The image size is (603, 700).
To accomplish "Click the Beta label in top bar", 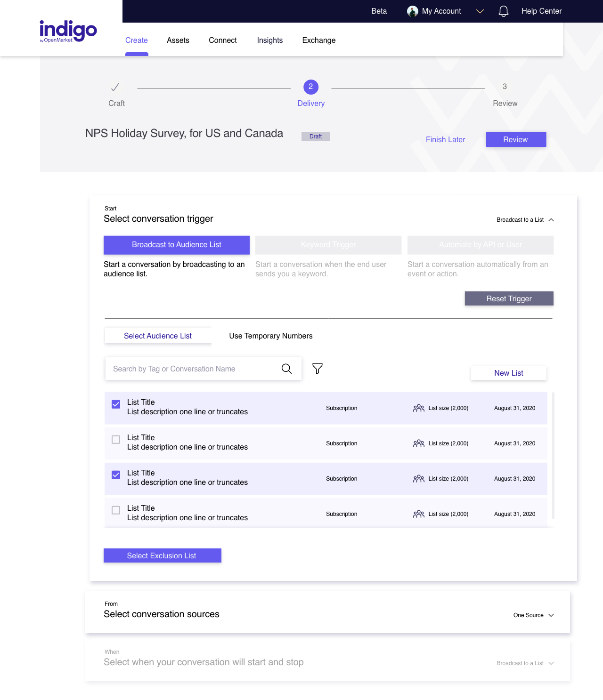I will (379, 11).
